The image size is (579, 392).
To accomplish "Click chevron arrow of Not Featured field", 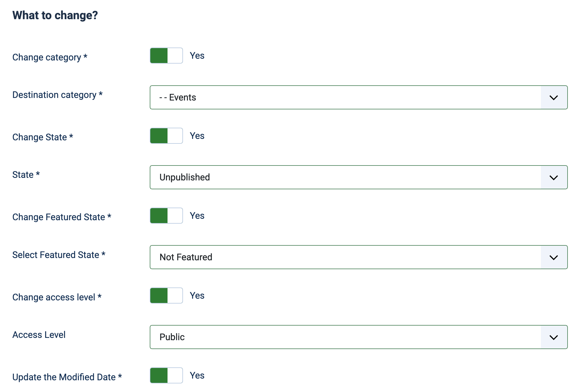I will pyautogui.click(x=554, y=257).
